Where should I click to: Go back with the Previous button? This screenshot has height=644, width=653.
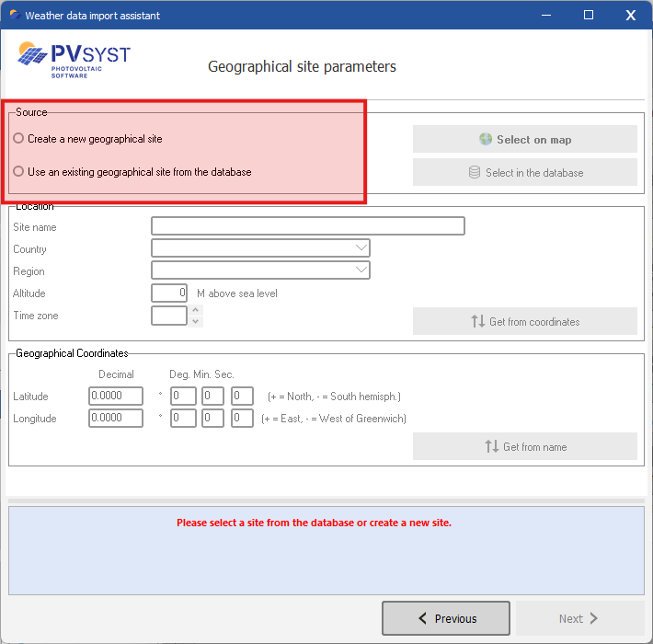[446, 618]
